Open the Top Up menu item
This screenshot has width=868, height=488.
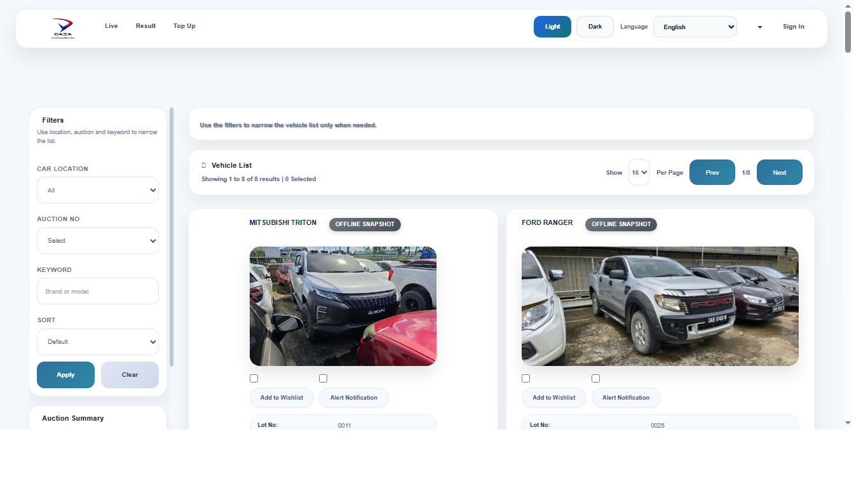[x=184, y=26]
